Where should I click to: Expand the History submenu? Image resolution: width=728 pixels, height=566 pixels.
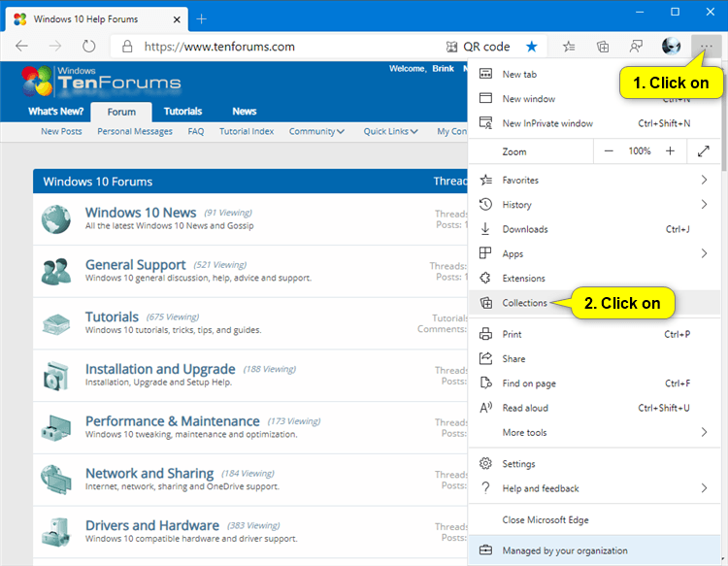point(594,204)
